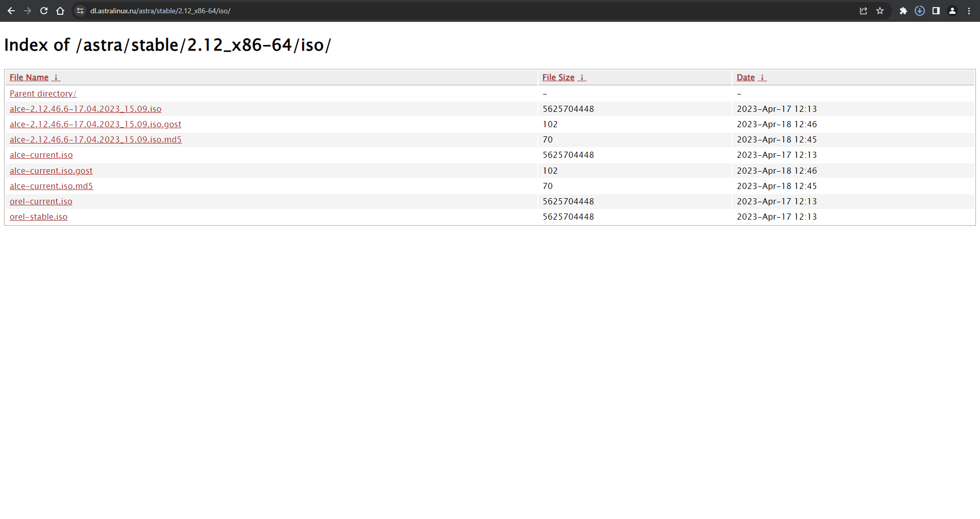Download orel-current.iso
The height and width of the screenshot is (519, 980).
41,201
